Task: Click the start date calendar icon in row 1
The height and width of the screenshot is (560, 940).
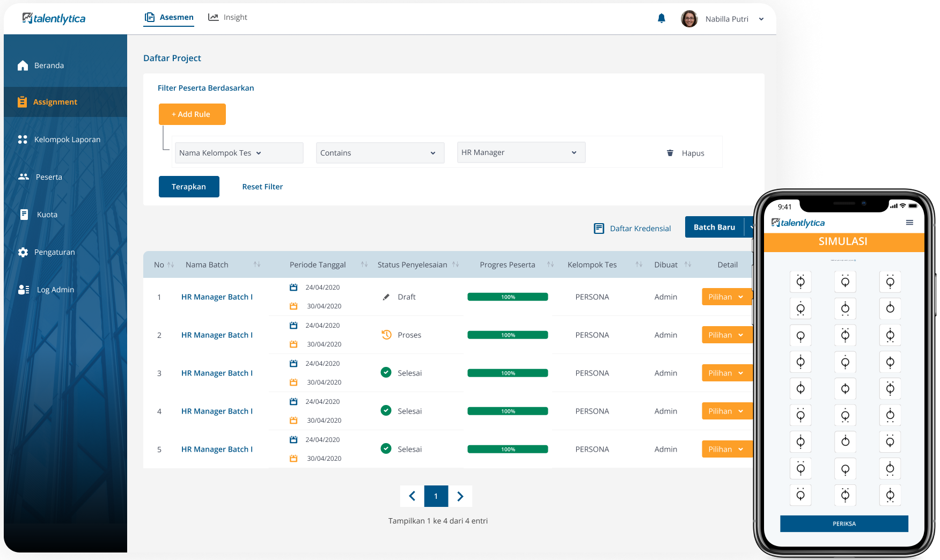Action: [x=293, y=288]
